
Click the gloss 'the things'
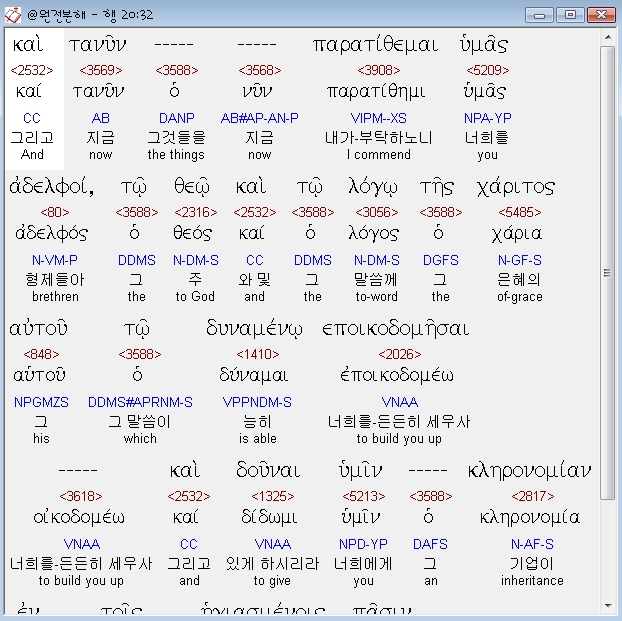click(176, 154)
